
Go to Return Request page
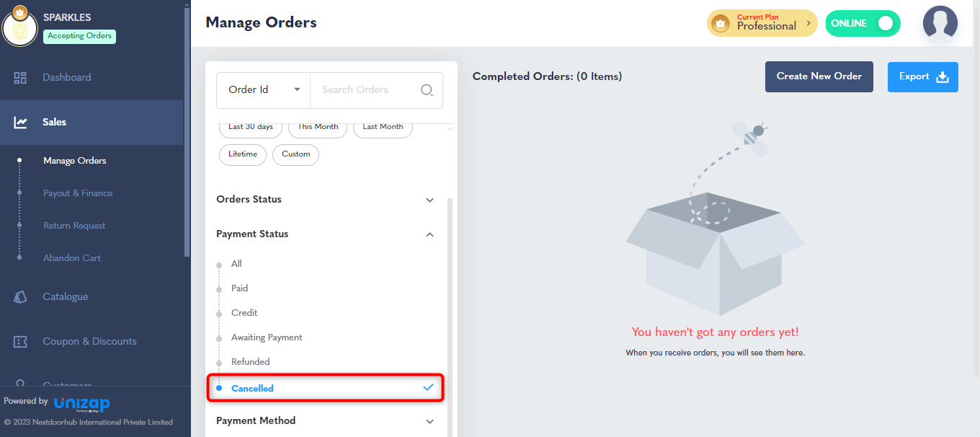tap(74, 226)
